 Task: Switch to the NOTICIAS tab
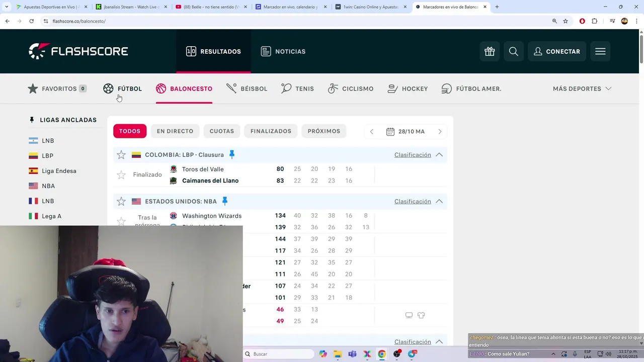click(x=283, y=51)
